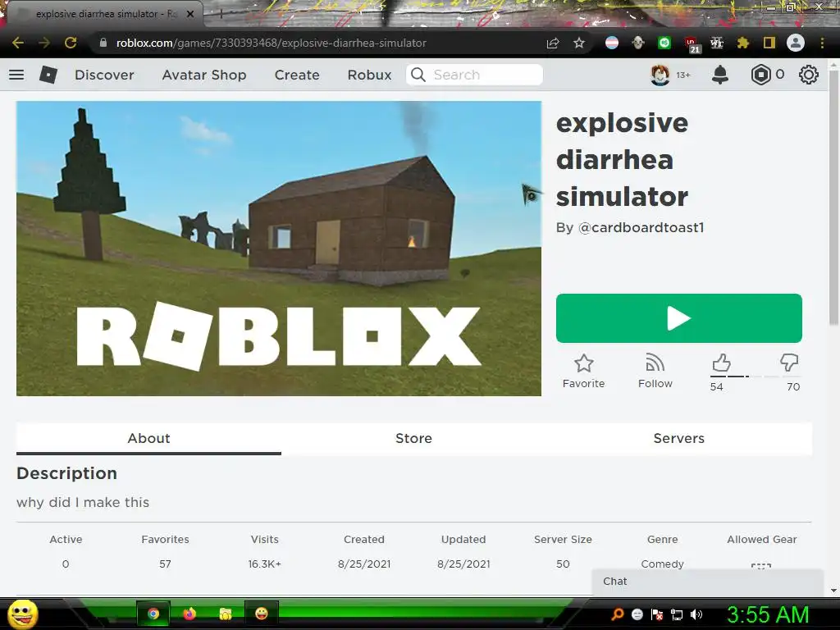Open the Robux balance icon

coord(760,75)
